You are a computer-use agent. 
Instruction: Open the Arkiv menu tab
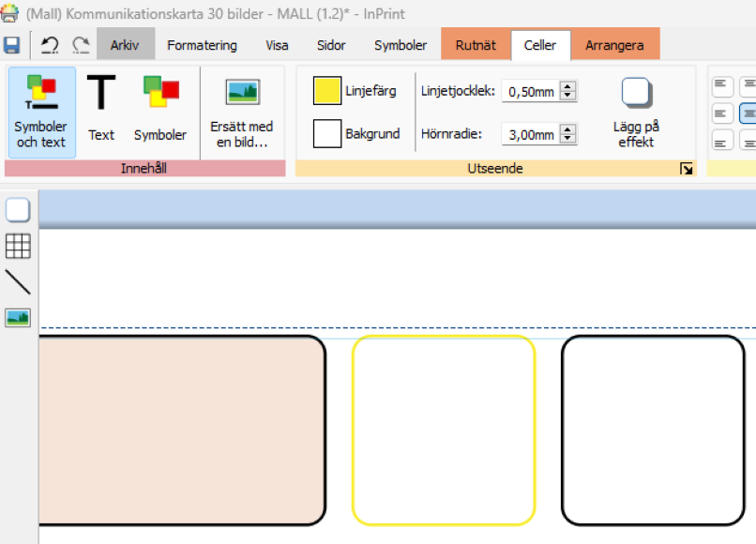[x=125, y=45]
